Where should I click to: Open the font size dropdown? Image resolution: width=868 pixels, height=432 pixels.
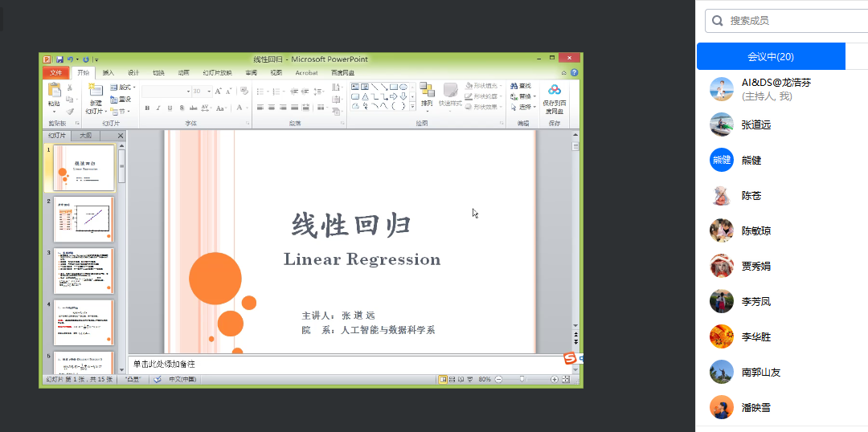[208, 92]
